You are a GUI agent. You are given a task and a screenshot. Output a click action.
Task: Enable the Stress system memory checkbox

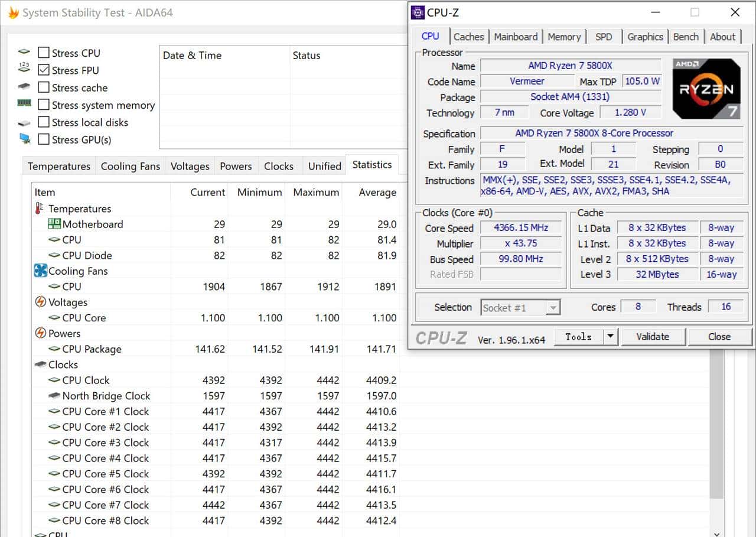coord(44,105)
